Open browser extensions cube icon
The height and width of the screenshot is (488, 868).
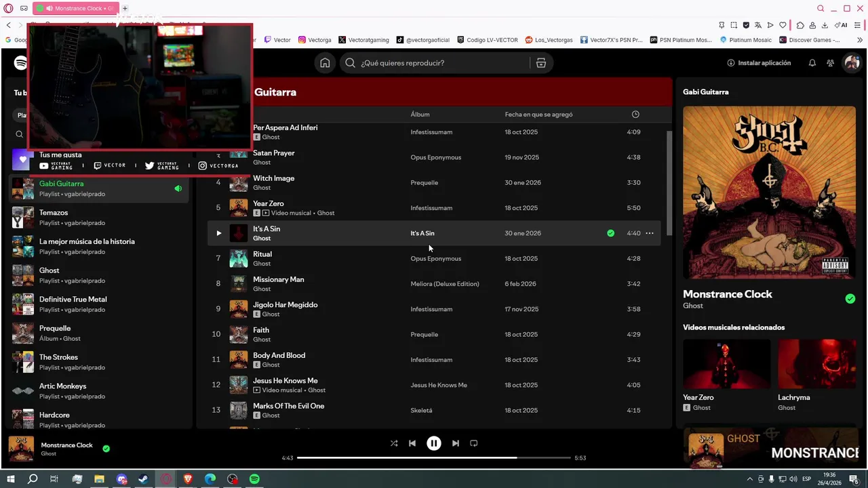(x=800, y=25)
